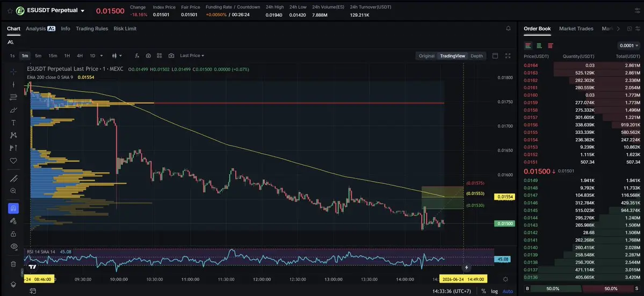Click the alert bell icon above chart
This screenshot has width=644, height=296.
pyautogui.click(x=509, y=28)
